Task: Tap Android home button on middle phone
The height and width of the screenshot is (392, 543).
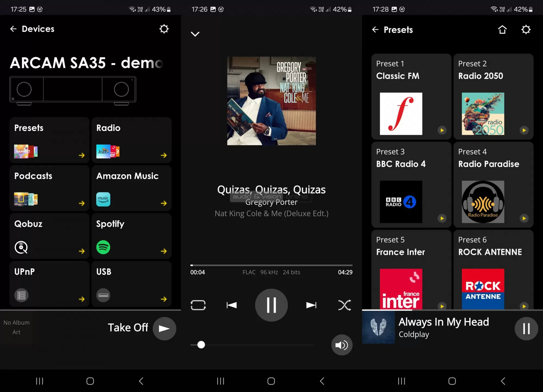Action: click(271, 381)
